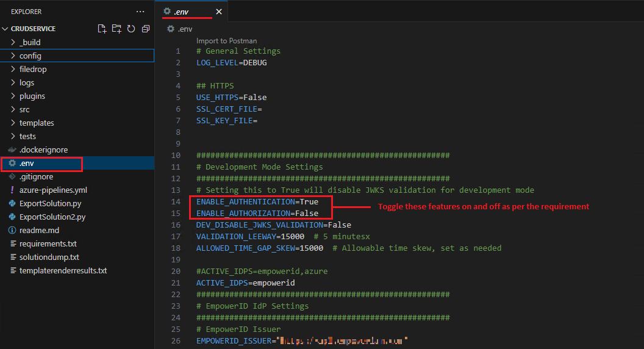
Task: Open templaterenderresults.txt file
Action: (63, 270)
